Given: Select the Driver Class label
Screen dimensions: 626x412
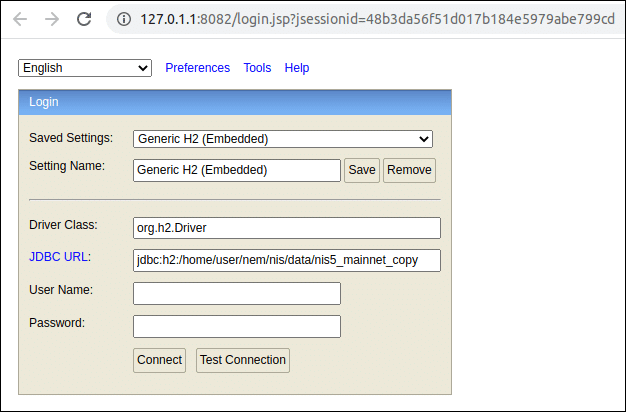Looking at the screenshot, I should [x=63, y=225].
